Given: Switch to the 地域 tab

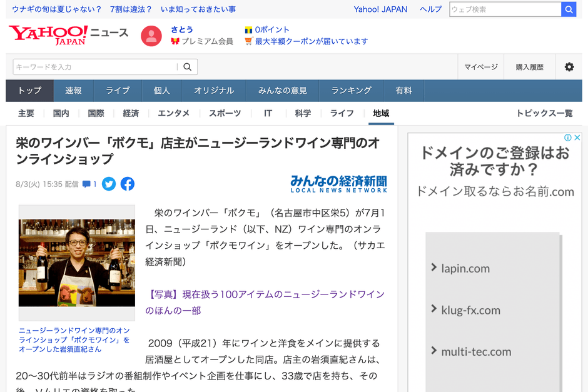Looking at the screenshot, I should pyautogui.click(x=380, y=113).
